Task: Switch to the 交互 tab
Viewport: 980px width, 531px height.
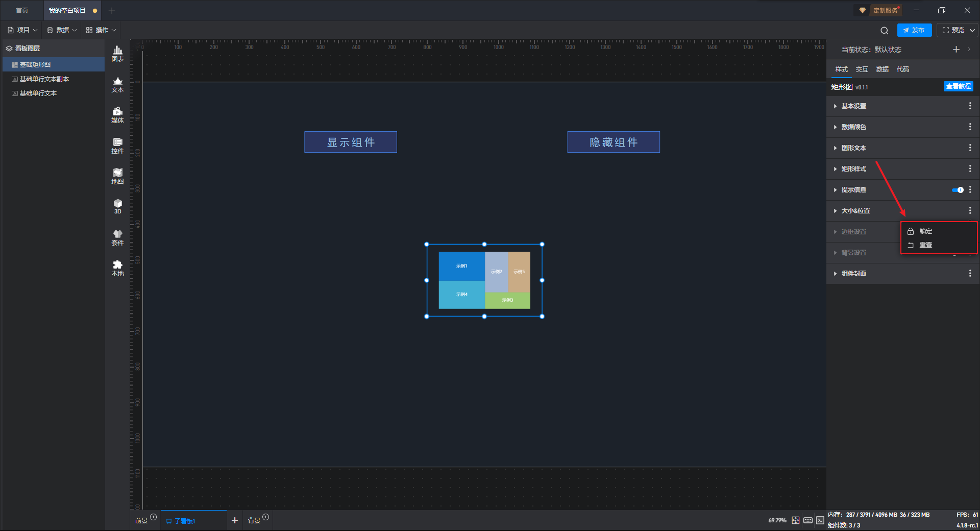Action: pos(862,69)
